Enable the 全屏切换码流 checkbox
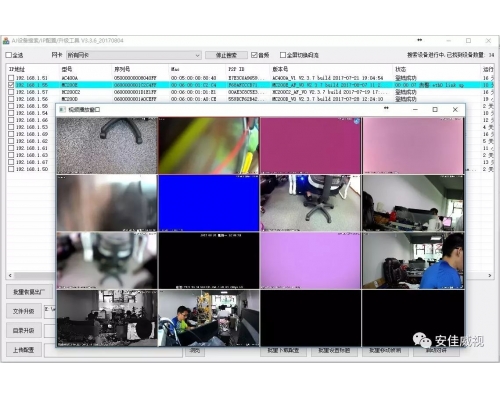Screen dimensions: 500x400 pos(283,55)
